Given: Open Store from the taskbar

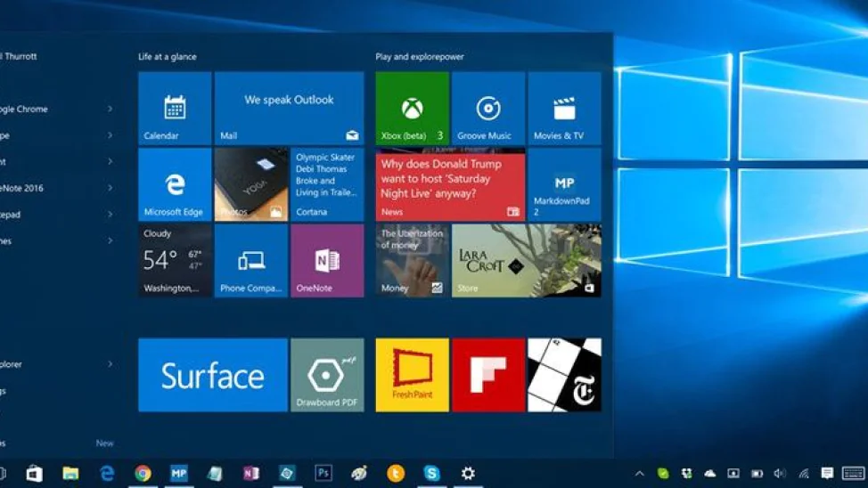Looking at the screenshot, I should 35,474.
